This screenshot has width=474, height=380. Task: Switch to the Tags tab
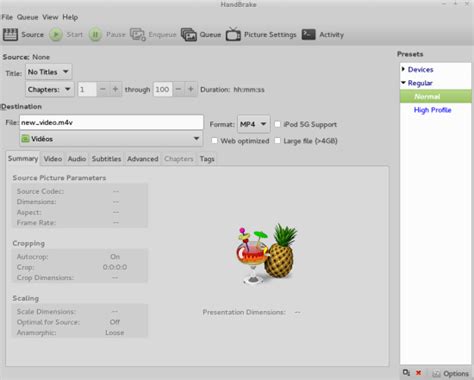207,159
